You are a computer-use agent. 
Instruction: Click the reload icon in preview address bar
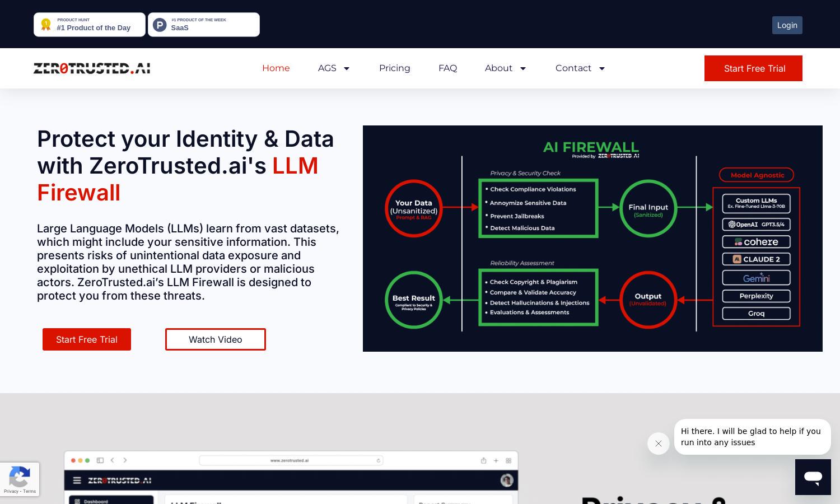379,460
